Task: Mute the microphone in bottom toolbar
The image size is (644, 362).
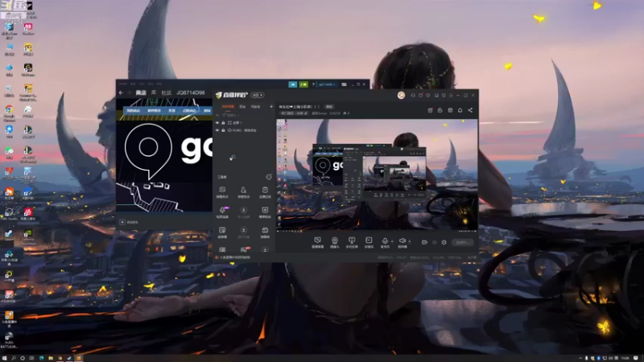Action: point(385,242)
